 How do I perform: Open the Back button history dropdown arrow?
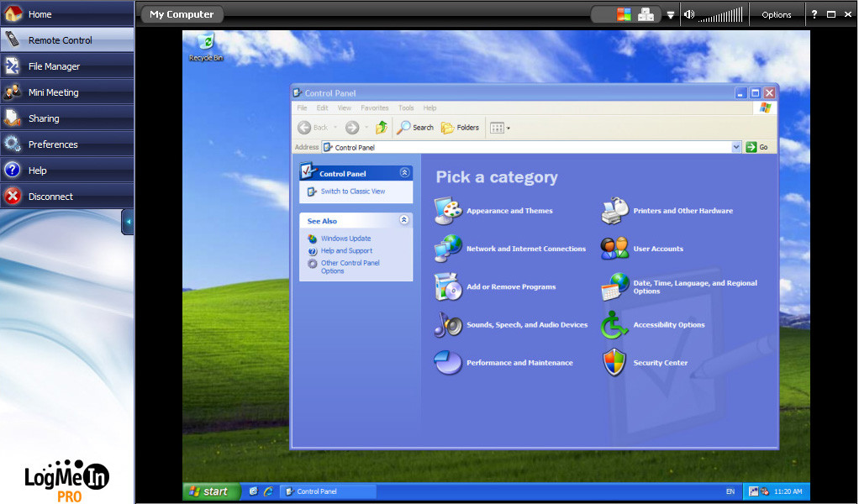click(x=335, y=128)
